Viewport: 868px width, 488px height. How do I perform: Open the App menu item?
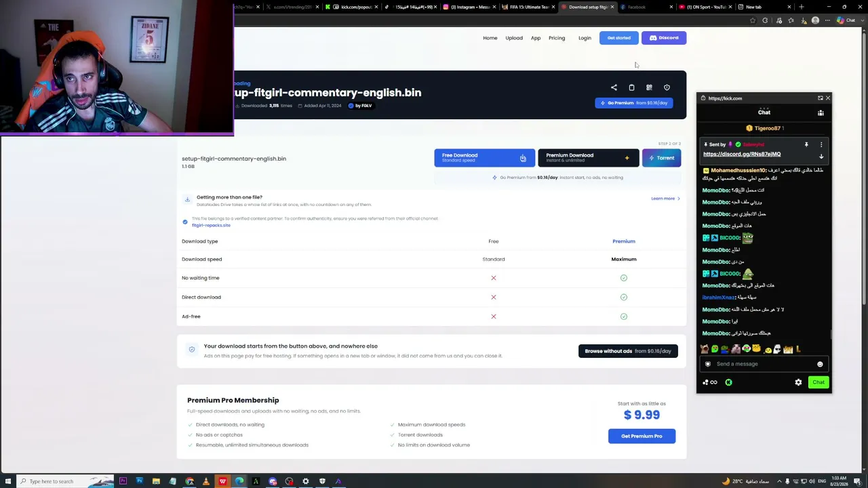[536, 38]
